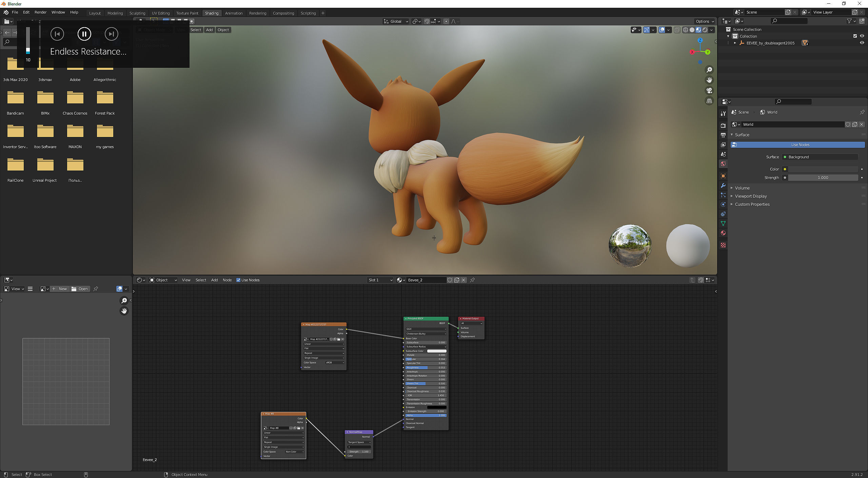Pin the World properties panel

pos(862,112)
